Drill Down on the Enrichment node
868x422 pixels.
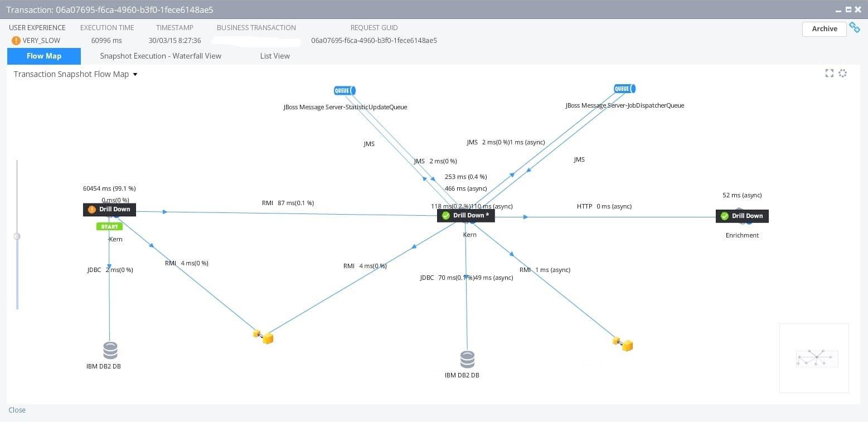(x=742, y=216)
